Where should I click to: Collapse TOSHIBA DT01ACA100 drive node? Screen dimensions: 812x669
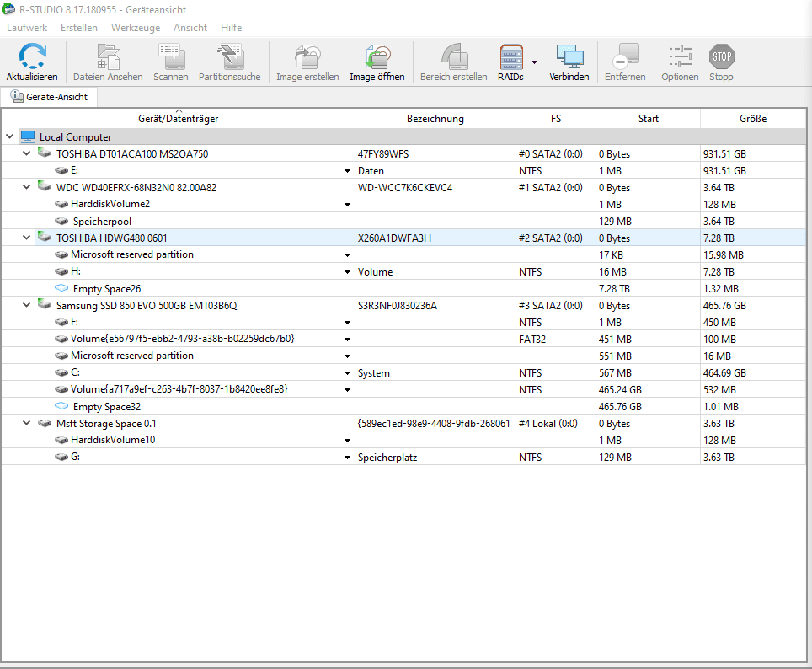click(26, 153)
